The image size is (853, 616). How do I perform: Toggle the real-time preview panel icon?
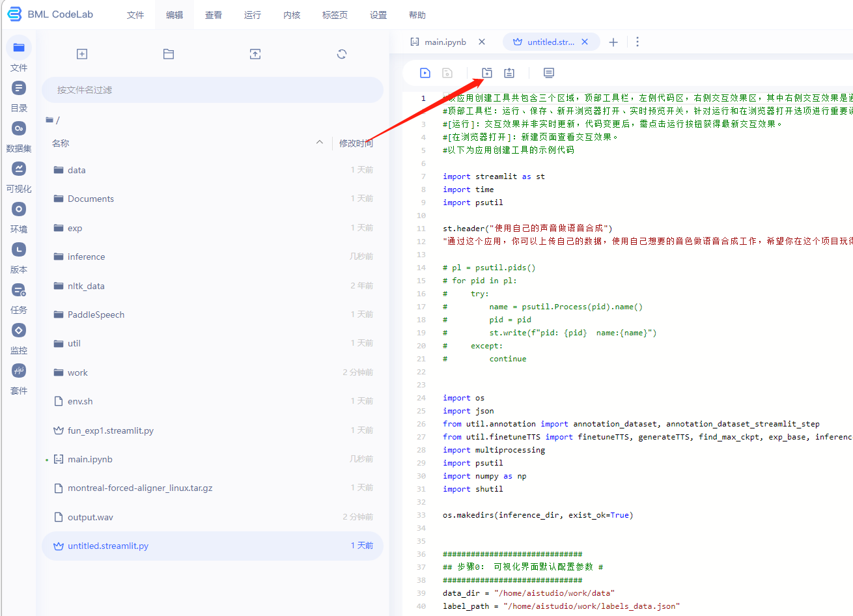tap(549, 73)
